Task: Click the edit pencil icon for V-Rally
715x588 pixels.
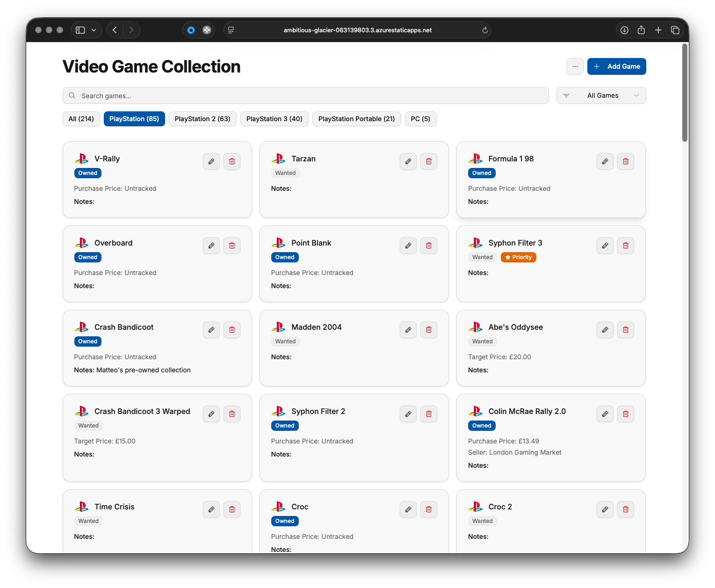Action: tap(211, 161)
